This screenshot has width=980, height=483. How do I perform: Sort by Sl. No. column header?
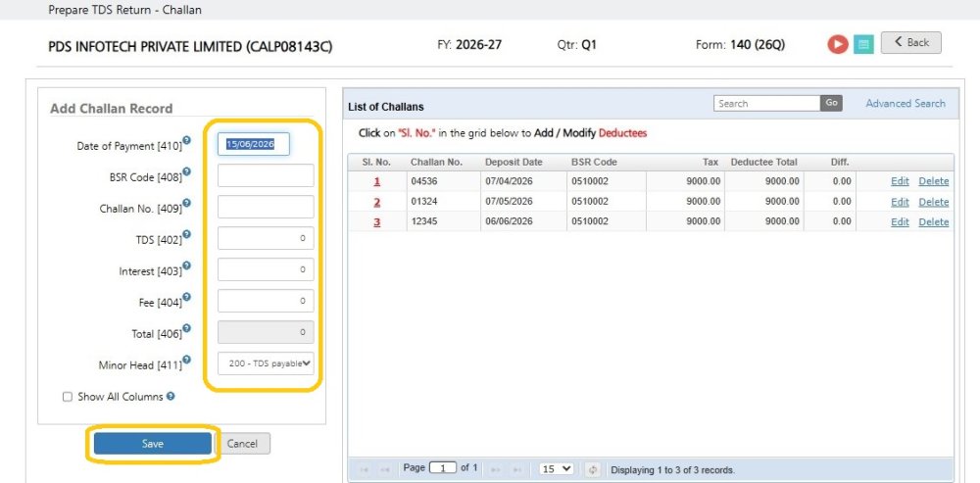376,162
